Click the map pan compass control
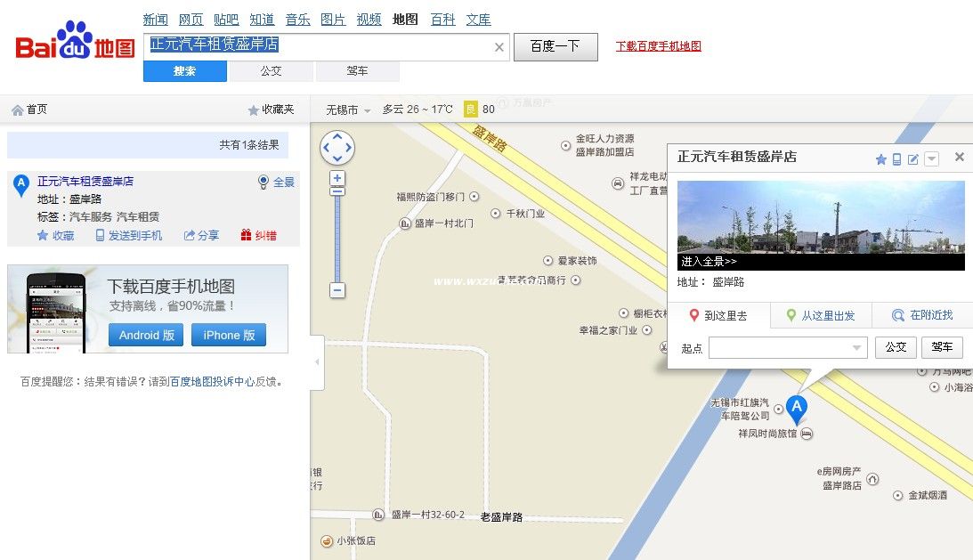973x560 pixels. click(x=337, y=148)
